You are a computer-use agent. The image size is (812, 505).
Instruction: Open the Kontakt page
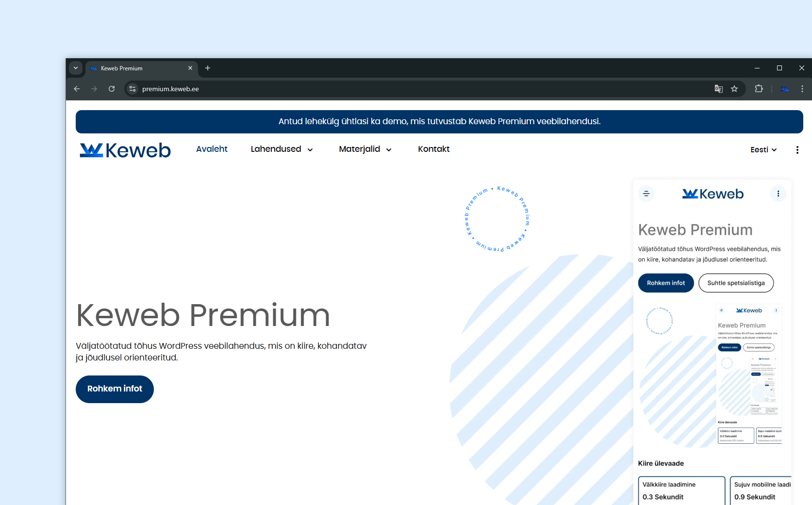(433, 149)
